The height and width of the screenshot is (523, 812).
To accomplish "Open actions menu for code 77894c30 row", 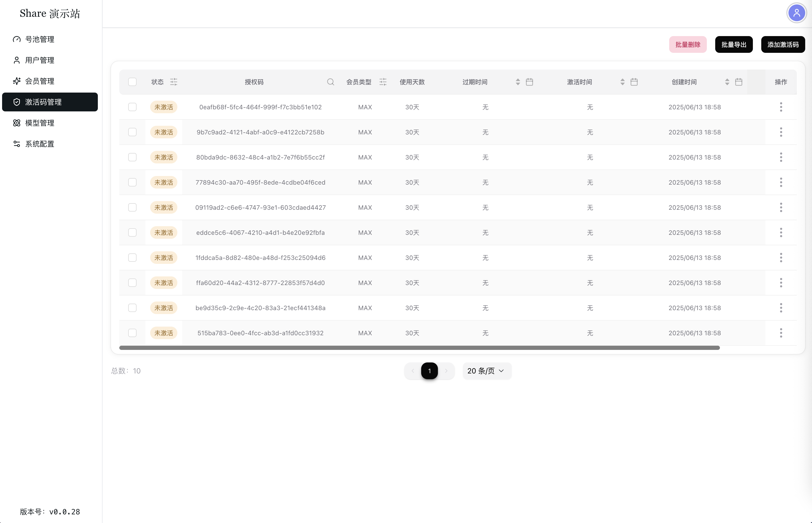I will 781,182.
